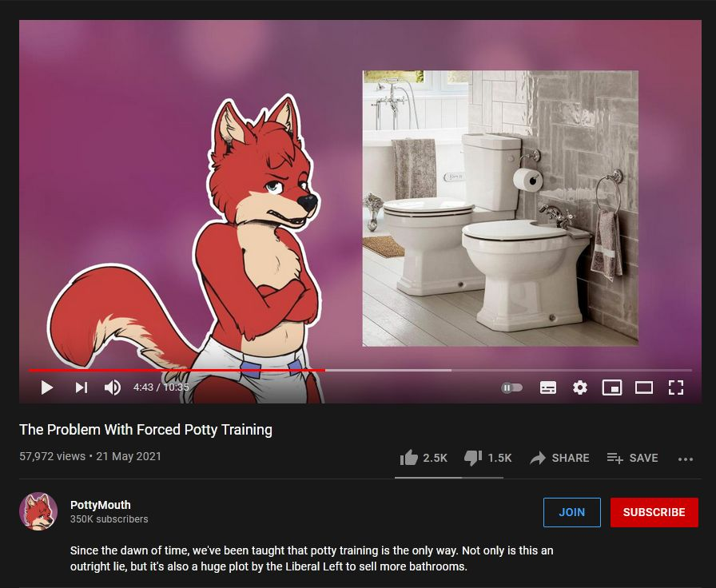Enter full screen mode

coord(676,387)
